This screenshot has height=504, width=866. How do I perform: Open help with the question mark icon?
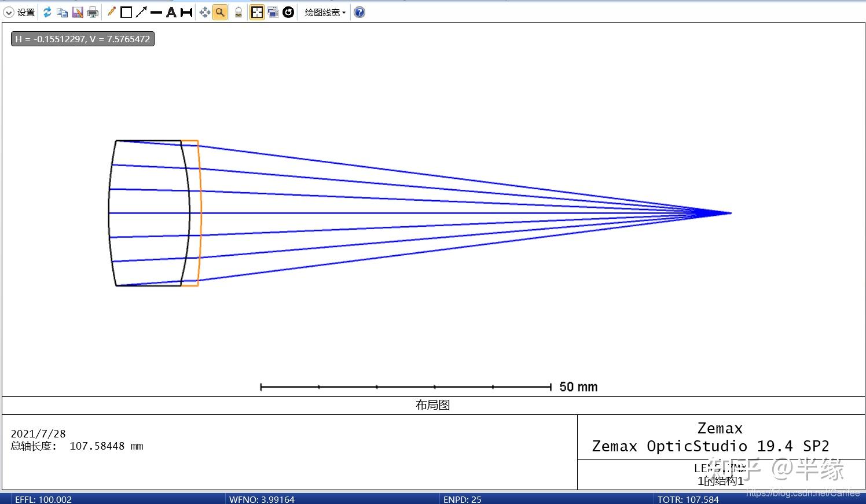(x=359, y=12)
